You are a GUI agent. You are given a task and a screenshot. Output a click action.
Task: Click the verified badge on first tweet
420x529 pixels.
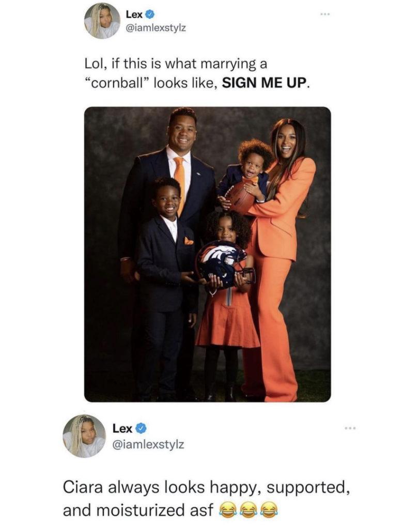point(150,14)
